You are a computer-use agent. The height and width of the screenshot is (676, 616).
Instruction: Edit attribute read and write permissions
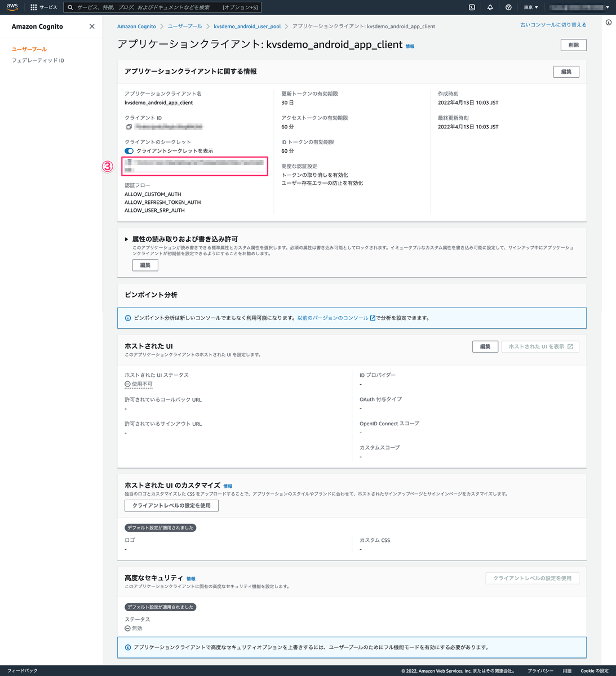coord(145,265)
